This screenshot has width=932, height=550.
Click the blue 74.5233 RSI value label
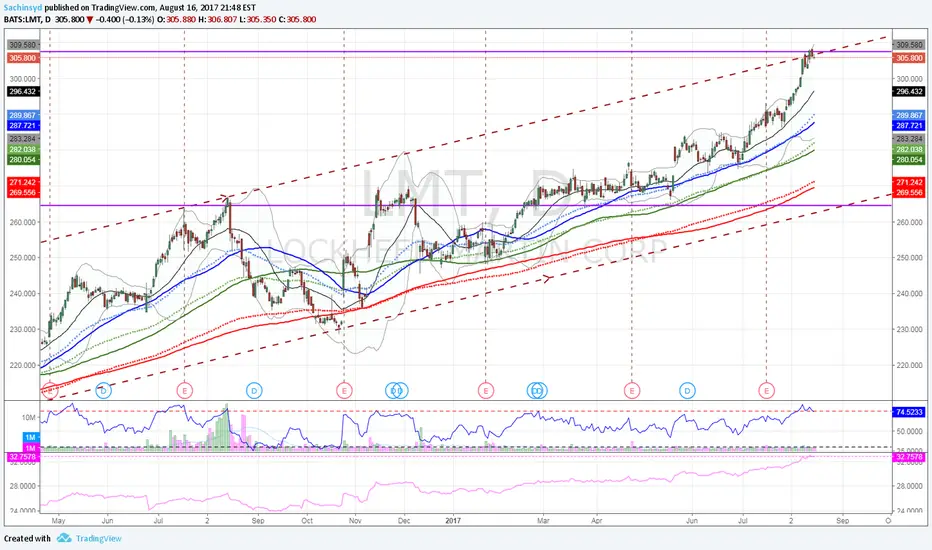[x=909, y=411]
